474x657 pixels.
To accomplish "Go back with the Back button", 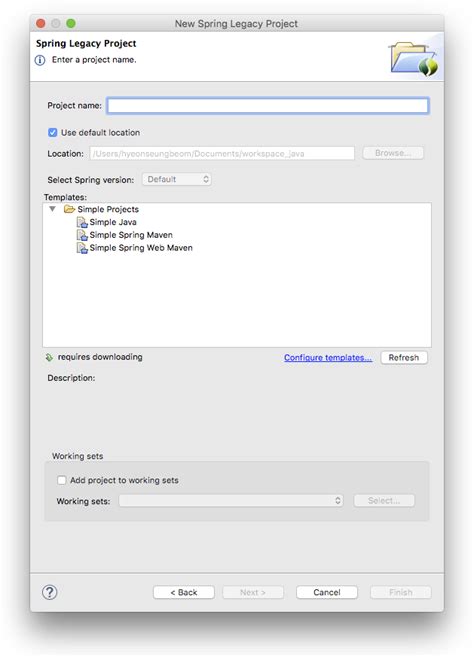I will click(184, 592).
